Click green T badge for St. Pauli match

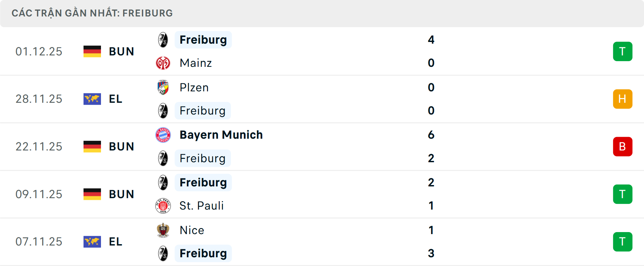point(623,194)
